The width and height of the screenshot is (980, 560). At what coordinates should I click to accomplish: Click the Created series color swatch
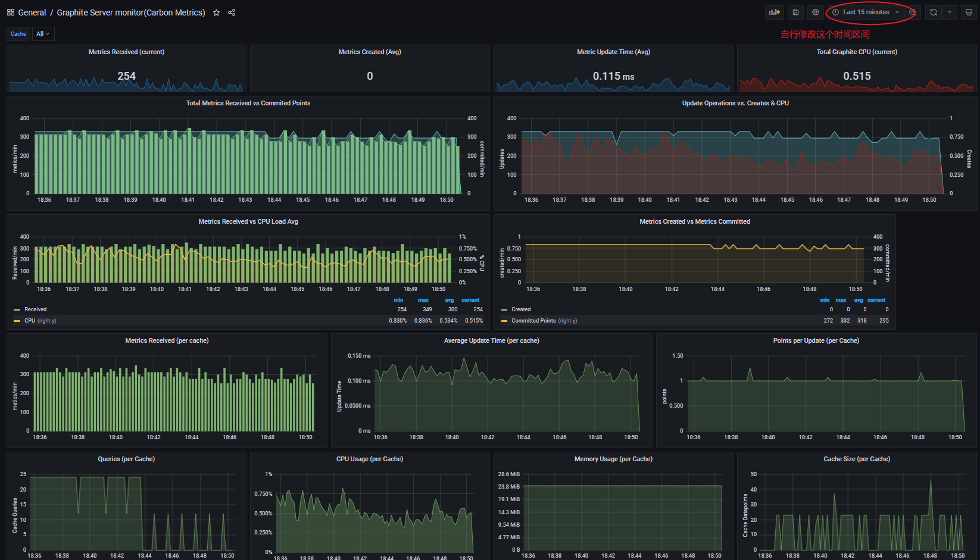click(504, 309)
